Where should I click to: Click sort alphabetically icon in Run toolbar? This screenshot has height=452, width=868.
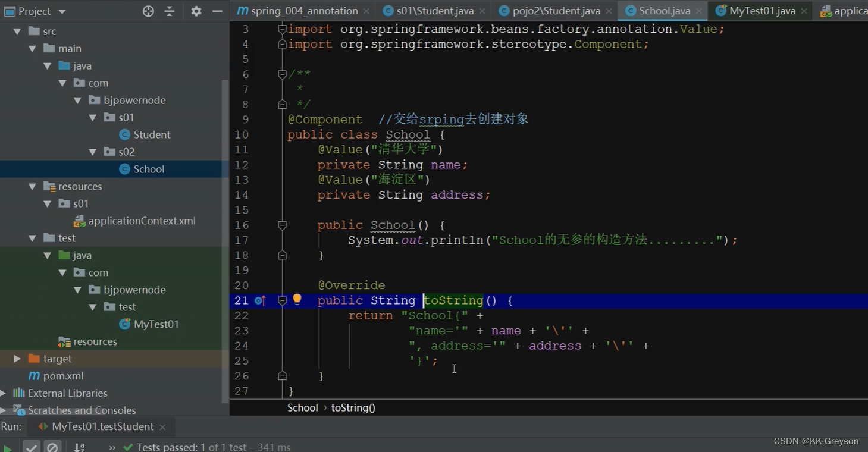[x=79, y=447]
